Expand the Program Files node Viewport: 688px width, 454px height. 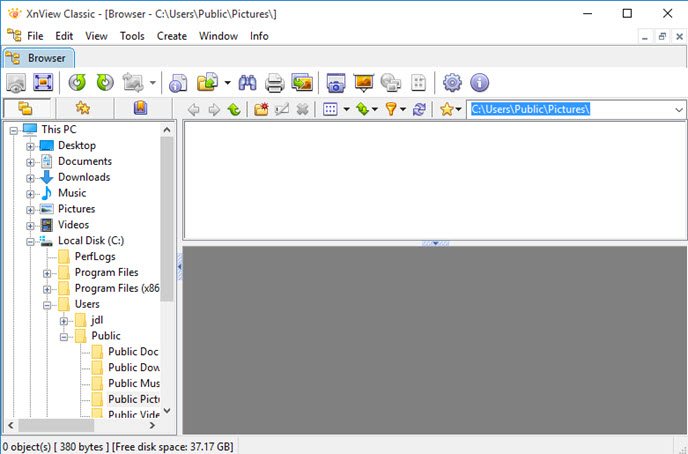click(x=47, y=273)
